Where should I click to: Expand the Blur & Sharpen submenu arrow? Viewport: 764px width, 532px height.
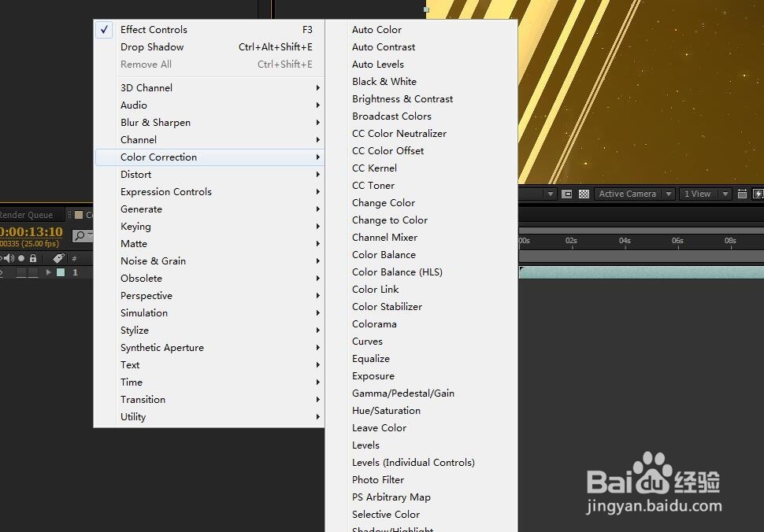coord(317,123)
